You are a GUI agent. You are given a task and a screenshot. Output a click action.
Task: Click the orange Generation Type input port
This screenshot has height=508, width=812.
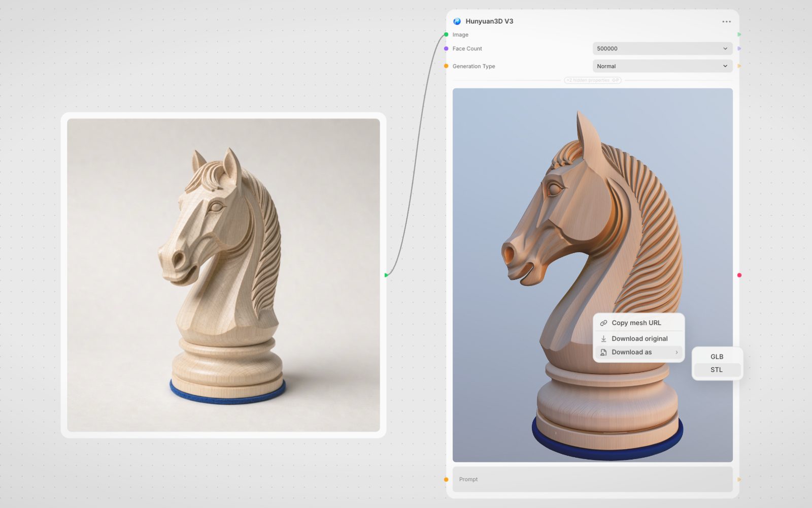(x=446, y=66)
